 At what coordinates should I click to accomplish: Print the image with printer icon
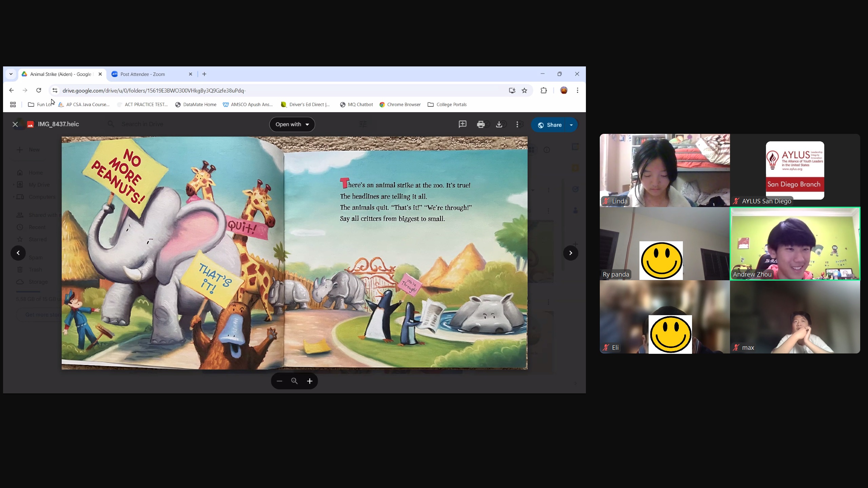coord(480,124)
